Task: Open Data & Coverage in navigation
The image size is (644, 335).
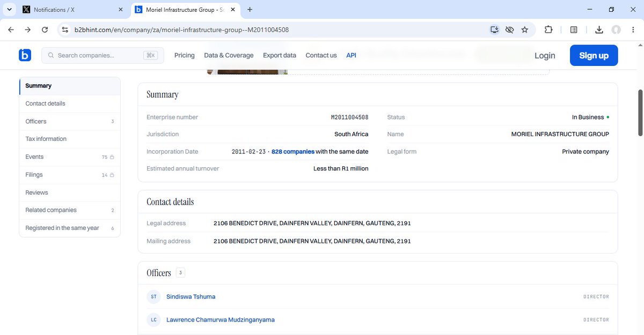Action: pos(229,55)
